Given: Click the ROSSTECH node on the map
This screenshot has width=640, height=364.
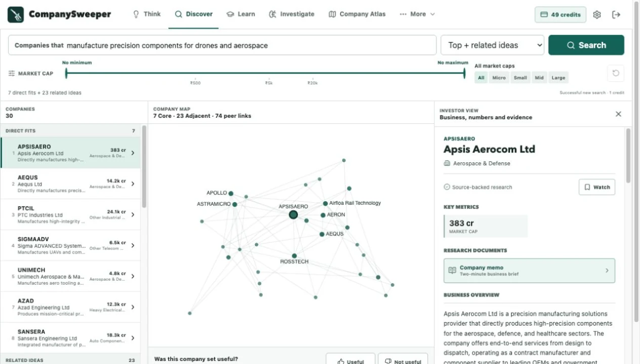Looking at the screenshot, I should pos(294,256).
